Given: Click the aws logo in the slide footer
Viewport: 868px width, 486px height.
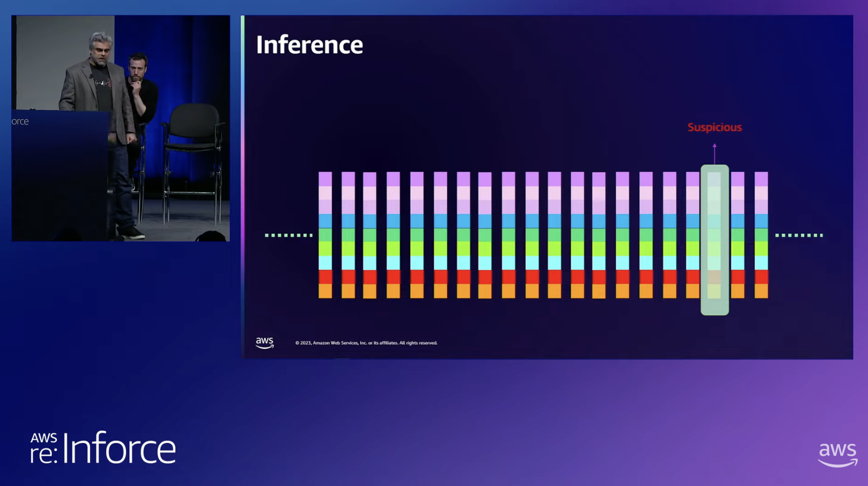Looking at the screenshot, I should tap(265, 342).
